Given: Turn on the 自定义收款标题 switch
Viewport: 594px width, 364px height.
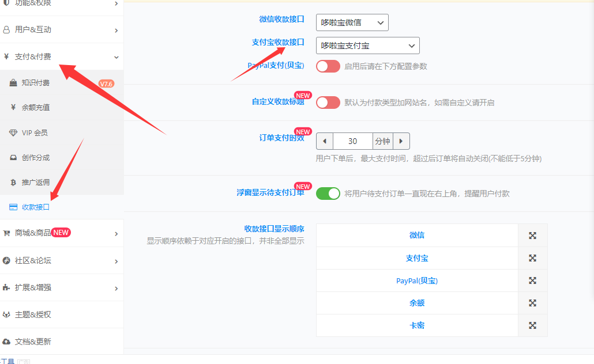Looking at the screenshot, I should click(x=328, y=103).
